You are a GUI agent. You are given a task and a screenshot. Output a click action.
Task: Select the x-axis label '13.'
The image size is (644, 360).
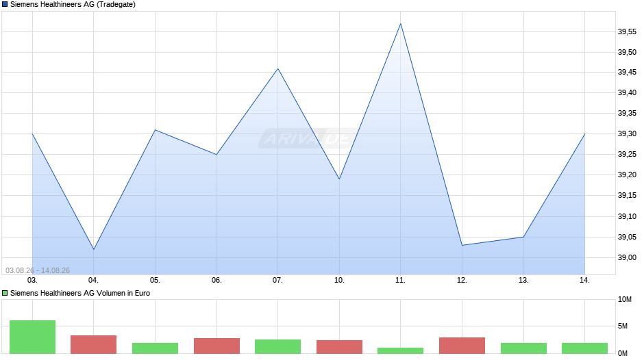[x=523, y=281]
